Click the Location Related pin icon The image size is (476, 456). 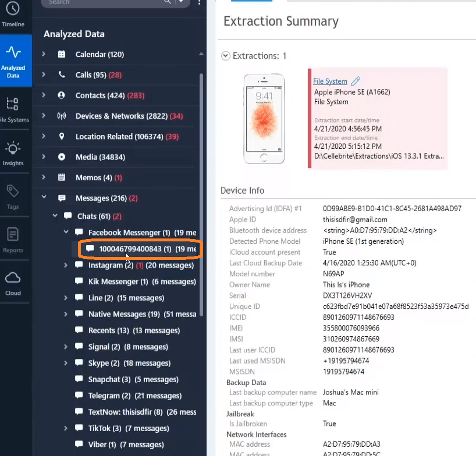pos(62,137)
